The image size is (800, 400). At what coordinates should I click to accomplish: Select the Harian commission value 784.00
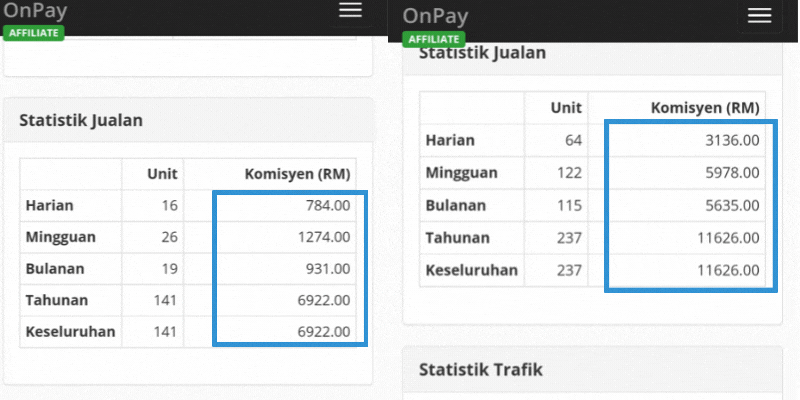(328, 206)
